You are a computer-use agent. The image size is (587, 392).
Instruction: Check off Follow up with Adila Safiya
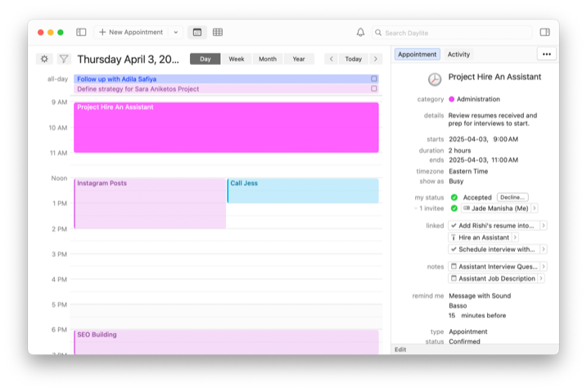pos(373,79)
